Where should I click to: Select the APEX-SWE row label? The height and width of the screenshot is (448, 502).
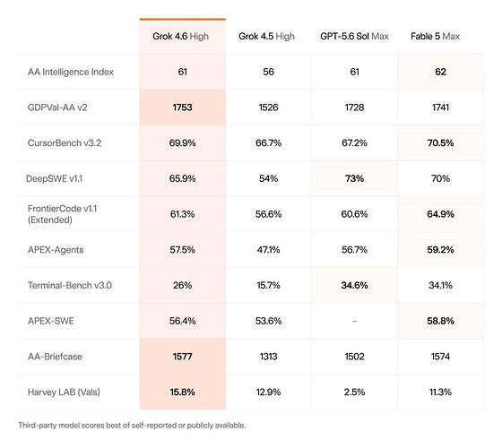[x=51, y=321]
